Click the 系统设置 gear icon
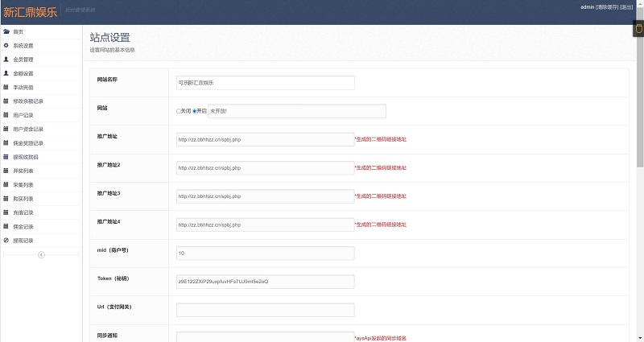The image size is (644, 342). [6, 45]
